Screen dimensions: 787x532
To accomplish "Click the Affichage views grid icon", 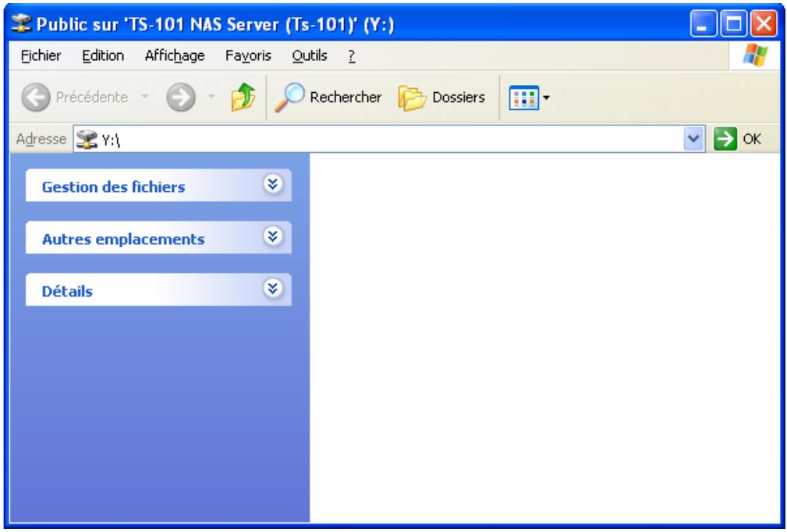I will click(x=524, y=98).
